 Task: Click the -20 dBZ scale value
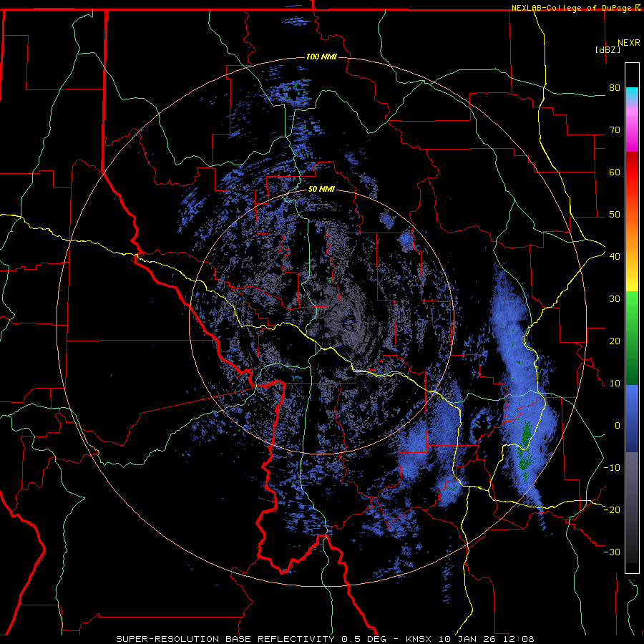[x=612, y=509]
